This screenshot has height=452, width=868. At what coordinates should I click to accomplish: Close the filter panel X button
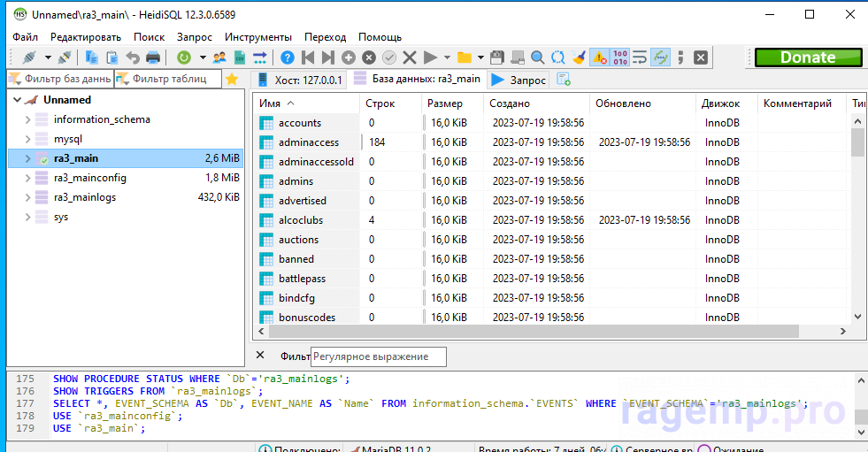[260, 356]
